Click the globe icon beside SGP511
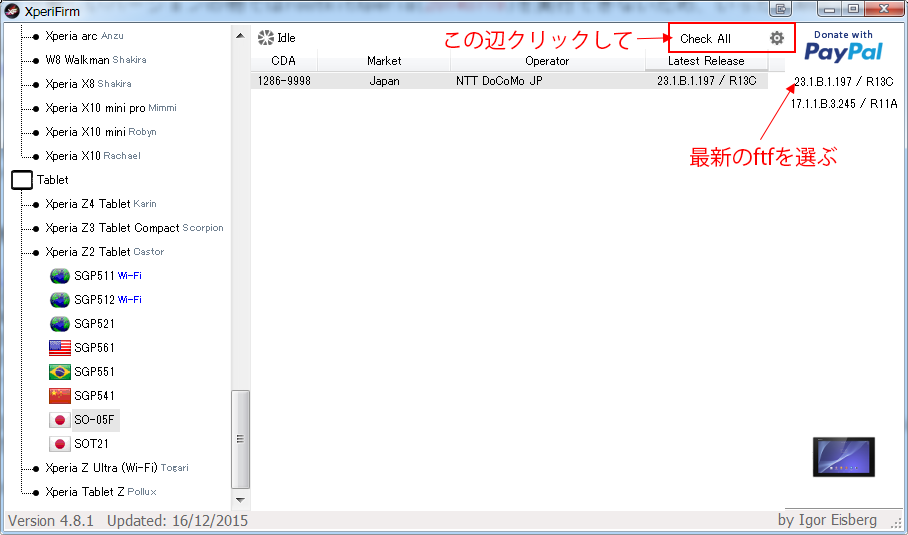This screenshot has height=535, width=908. (60, 276)
